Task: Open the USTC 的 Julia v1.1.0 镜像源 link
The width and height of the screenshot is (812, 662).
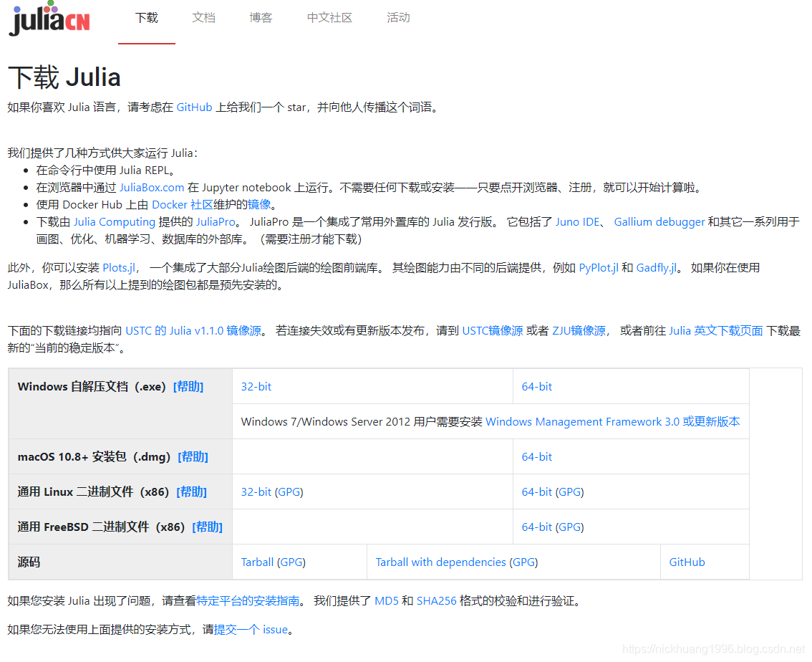Action: (x=193, y=330)
